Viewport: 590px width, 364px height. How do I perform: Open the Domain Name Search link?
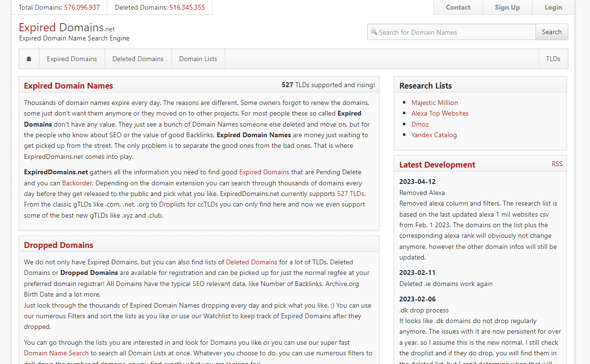coord(56,353)
